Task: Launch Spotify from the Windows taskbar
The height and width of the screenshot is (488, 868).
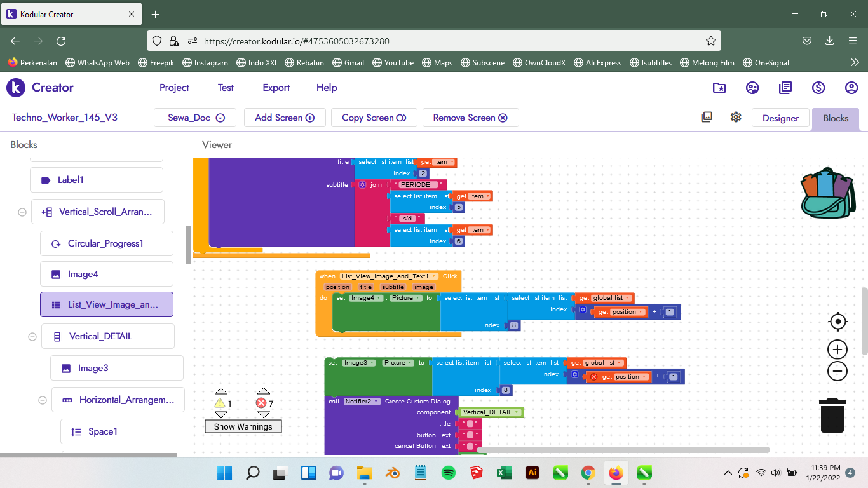Action: tap(448, 473)
